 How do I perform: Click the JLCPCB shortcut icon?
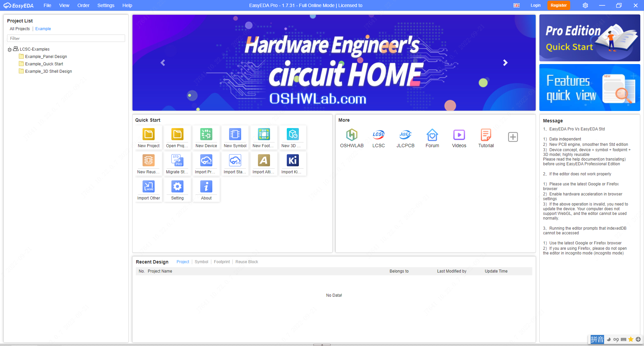406,135
